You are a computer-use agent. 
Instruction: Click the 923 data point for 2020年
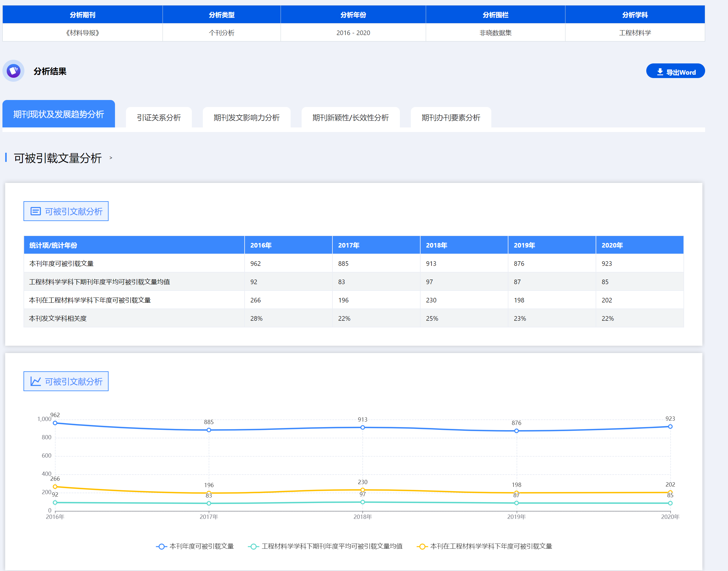click(x=670, y=426)
